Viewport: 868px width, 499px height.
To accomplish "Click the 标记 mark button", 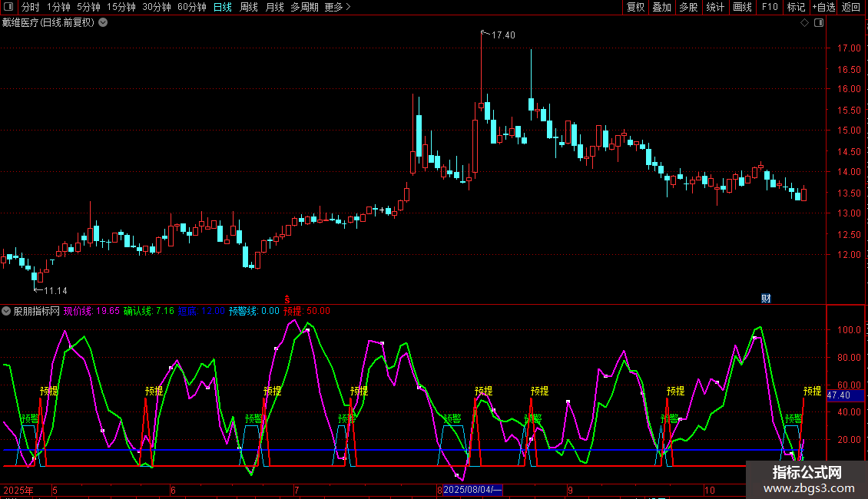I will (x=796, y=7).
